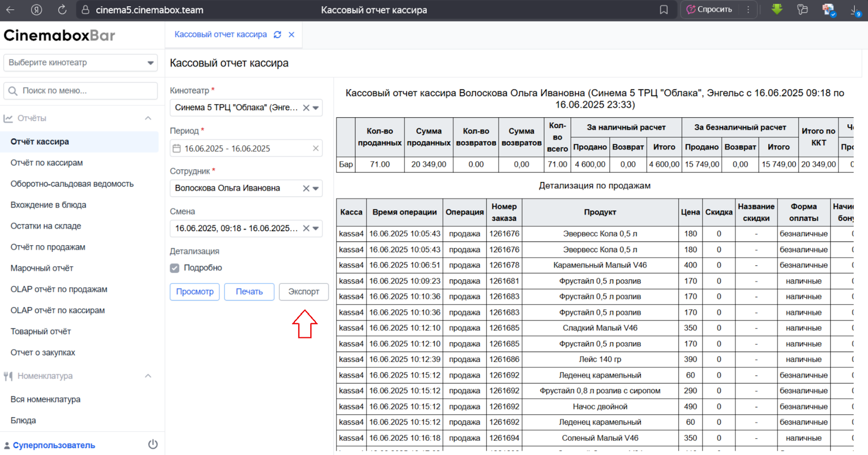Clear the Период date range

(316, 148)
